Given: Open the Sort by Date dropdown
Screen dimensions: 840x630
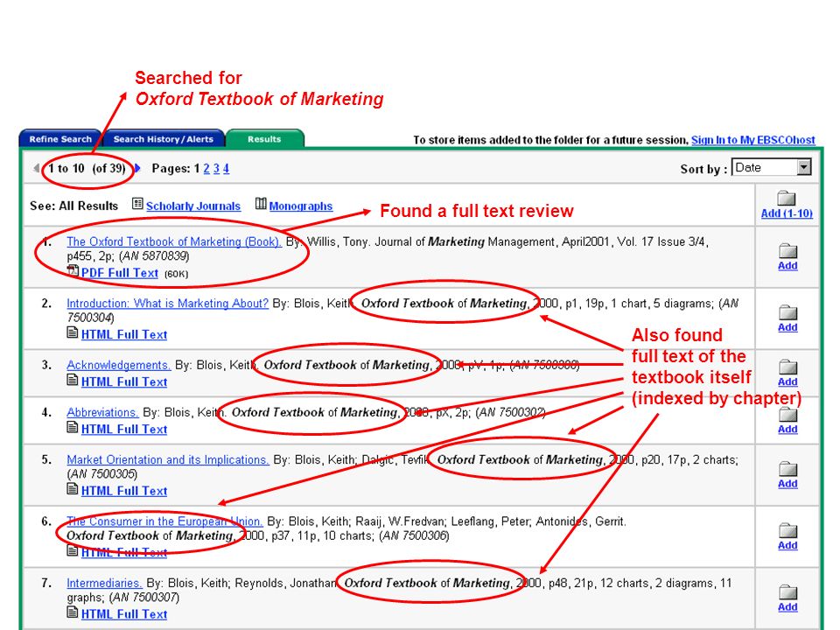Looking at the screenshot, I should 772,168.
